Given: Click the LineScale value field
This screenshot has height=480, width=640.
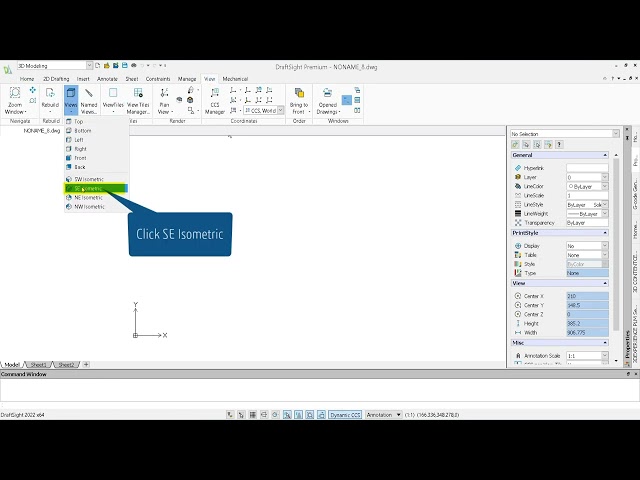Looking at the screenshot, I should pos(587,196).
